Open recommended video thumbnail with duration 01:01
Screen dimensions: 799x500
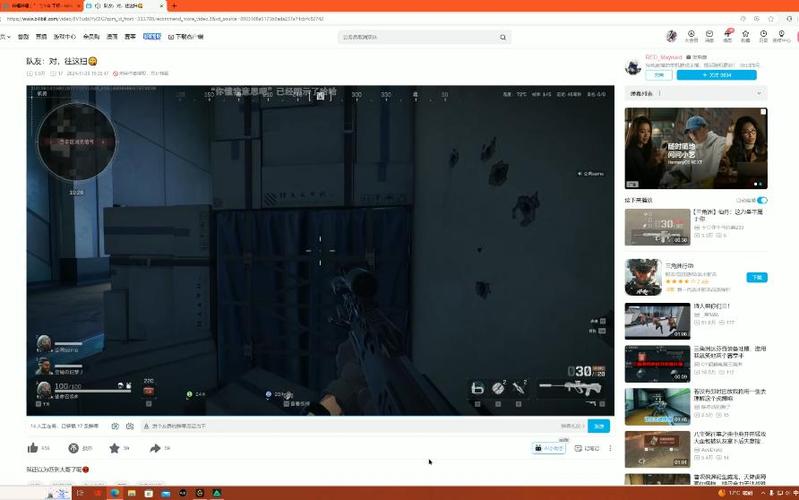point(657,450)
